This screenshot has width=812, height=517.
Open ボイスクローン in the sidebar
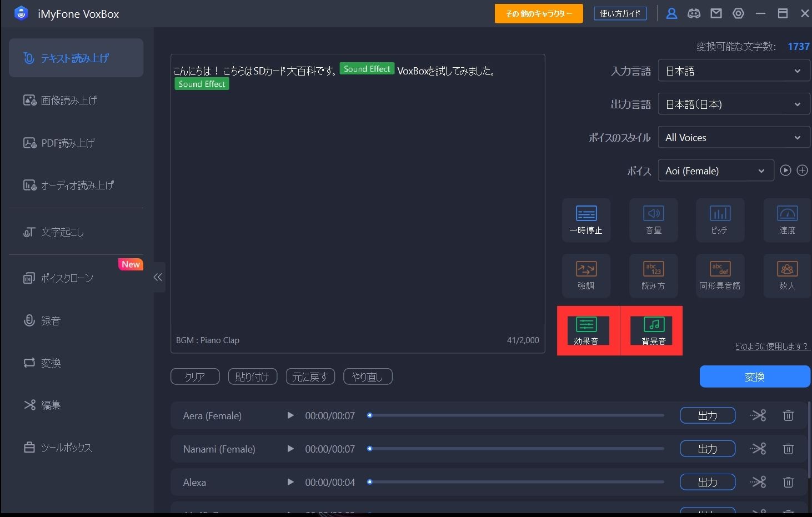[x=67, y=278]
